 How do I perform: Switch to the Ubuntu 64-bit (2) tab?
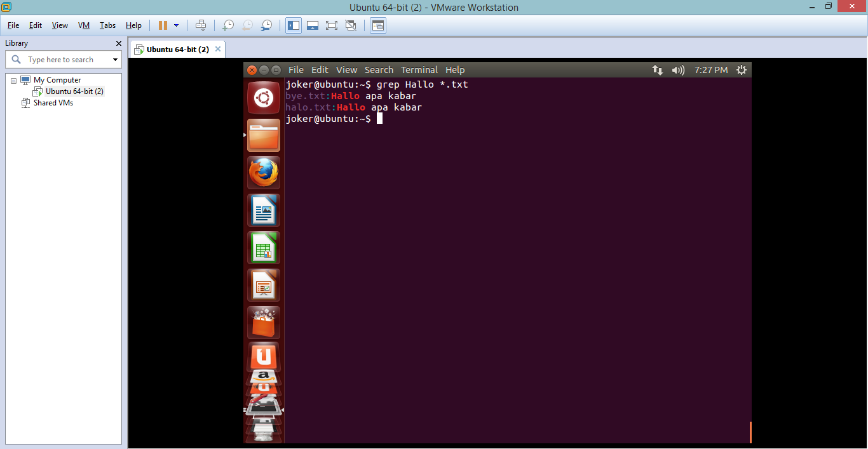coord(177,49)
